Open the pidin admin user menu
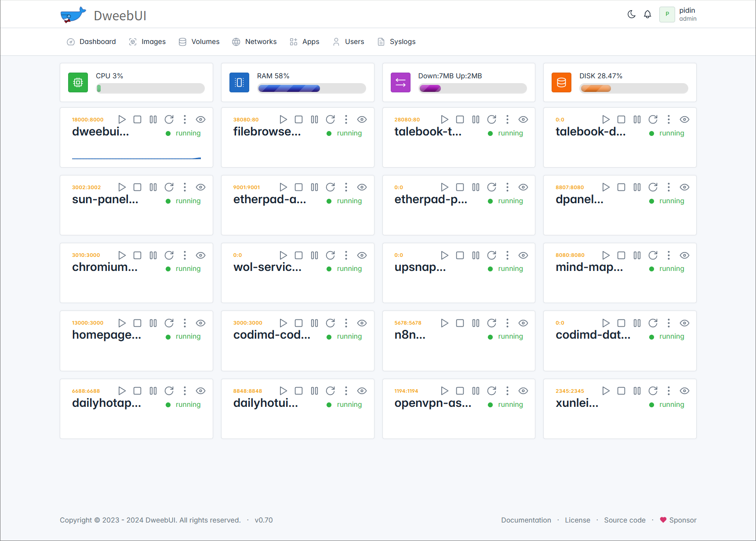Screen dimensions: 756x541 click(678, 15)
